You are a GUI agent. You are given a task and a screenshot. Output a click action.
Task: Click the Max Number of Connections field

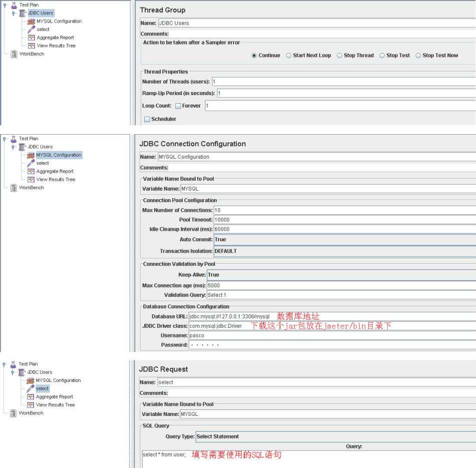click(x=345, y=210)
